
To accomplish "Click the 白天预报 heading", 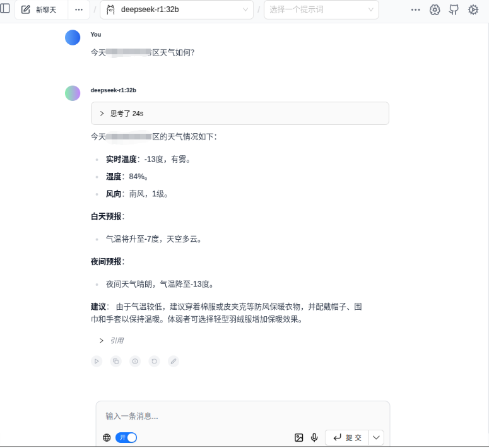I will point(107,216).
